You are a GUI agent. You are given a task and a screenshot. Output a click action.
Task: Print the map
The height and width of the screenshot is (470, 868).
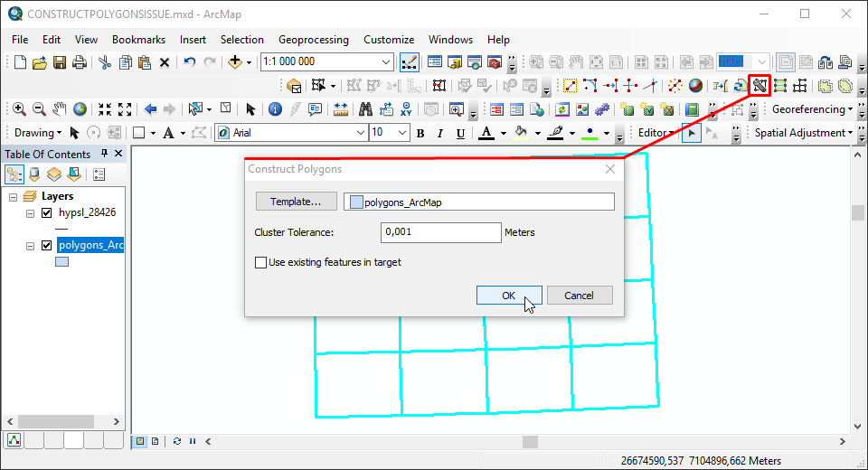(x=80, y=62)
